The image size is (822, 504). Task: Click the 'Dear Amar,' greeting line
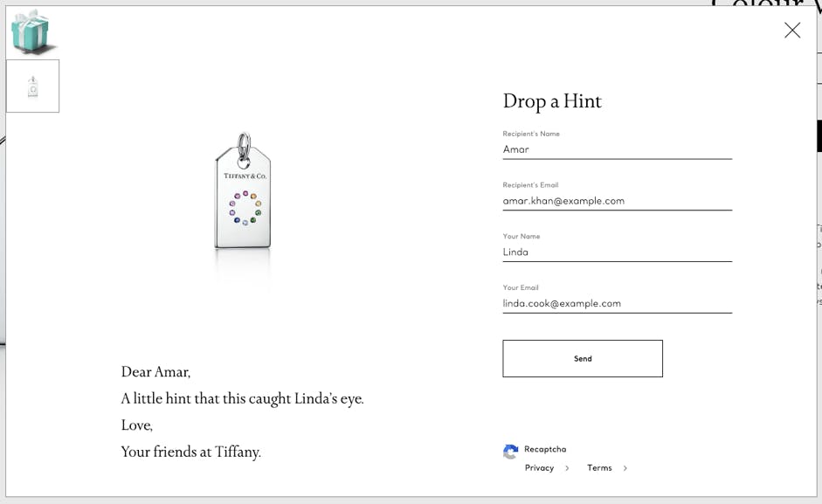[155, 372]
